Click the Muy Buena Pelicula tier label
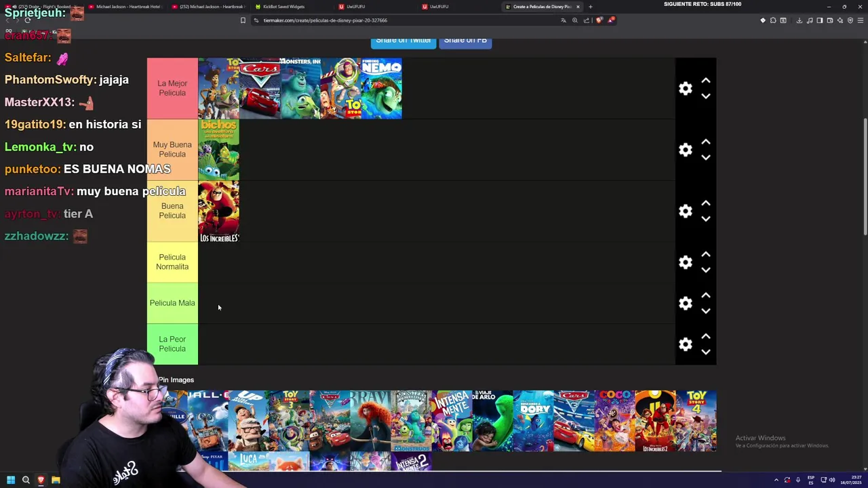The width and height of the screenshot is (868, 488). (172, 150)
